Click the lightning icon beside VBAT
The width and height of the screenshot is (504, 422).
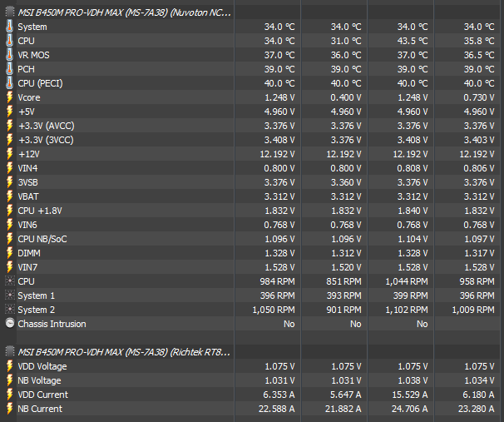click(x=9, y=196)
